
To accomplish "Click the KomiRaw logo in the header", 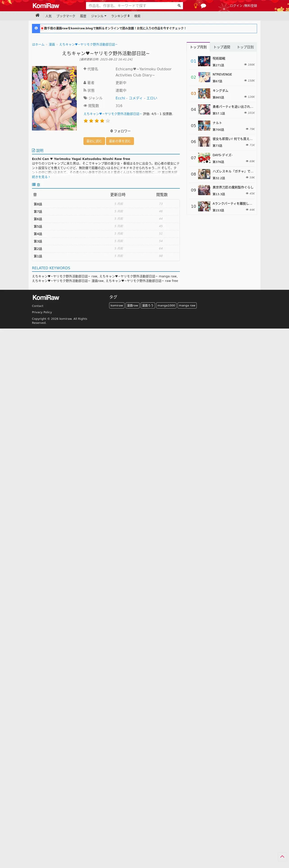I will pyautogui.click(x=46, y=6).
